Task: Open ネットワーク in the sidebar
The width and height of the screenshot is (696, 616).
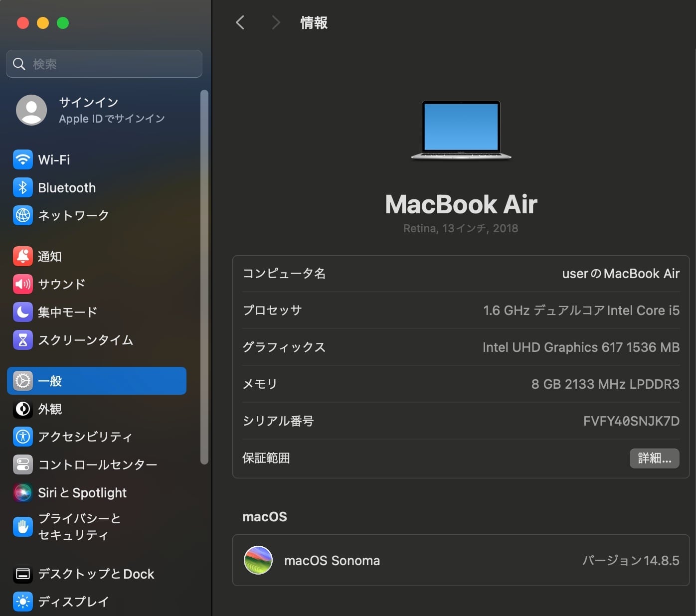Action: (x=97, y=216)
